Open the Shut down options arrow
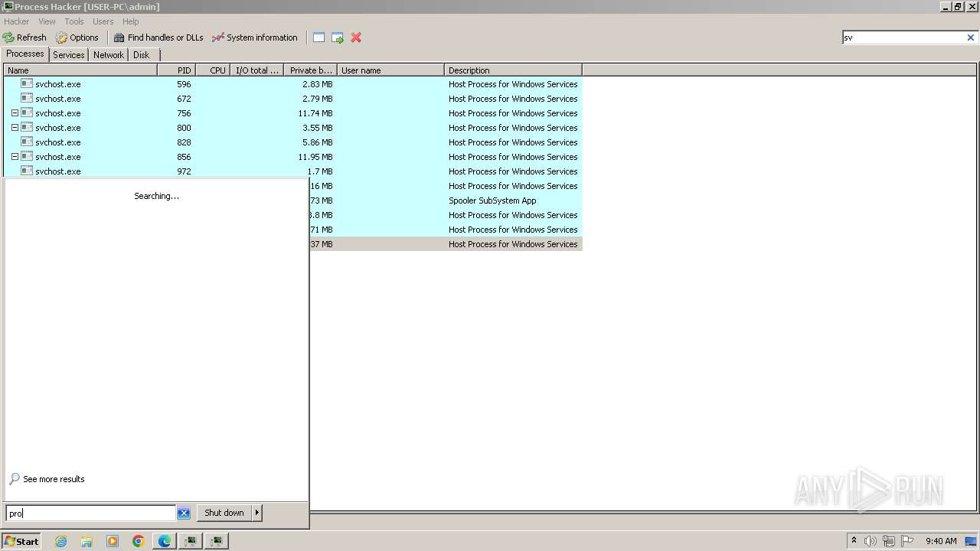This screenshot has height=551, width=980. pos(257,513)
